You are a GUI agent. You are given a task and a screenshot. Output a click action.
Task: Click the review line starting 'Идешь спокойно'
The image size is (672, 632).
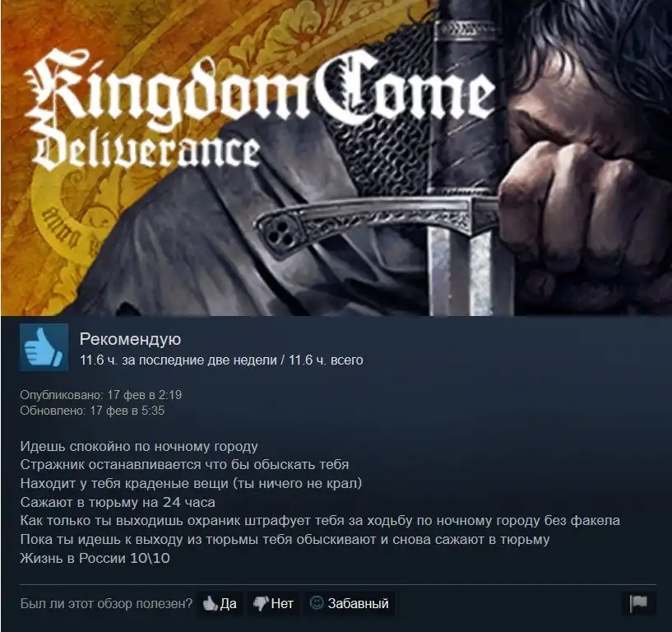(139, 446)
